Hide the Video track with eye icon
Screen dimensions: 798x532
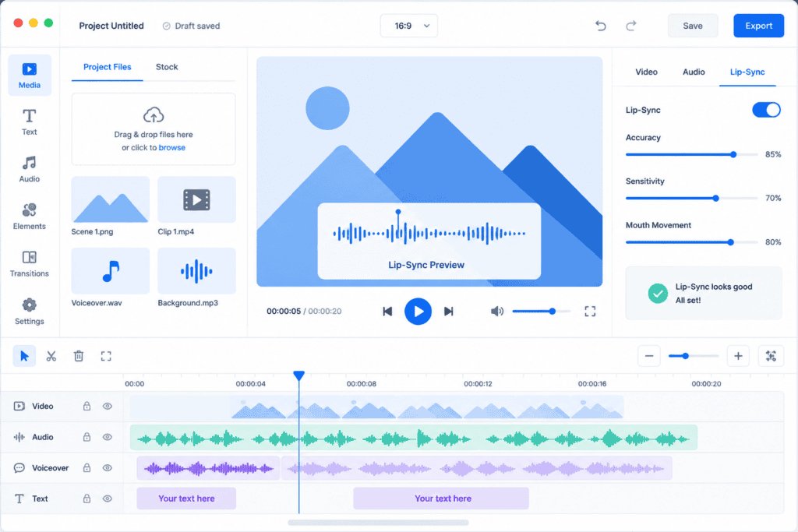[x=108, y=407]
